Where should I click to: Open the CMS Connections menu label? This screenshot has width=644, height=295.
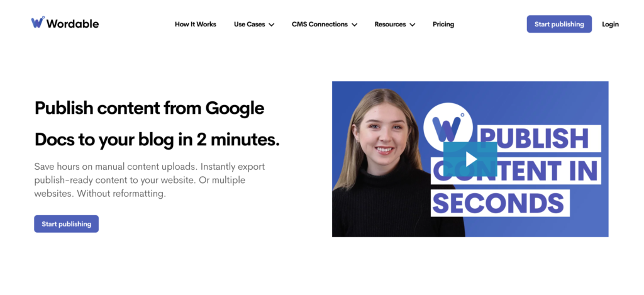click(319, 25)
